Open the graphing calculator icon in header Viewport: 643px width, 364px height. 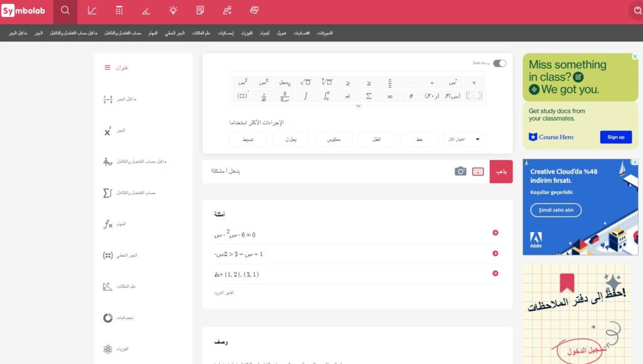coord(92,11)
